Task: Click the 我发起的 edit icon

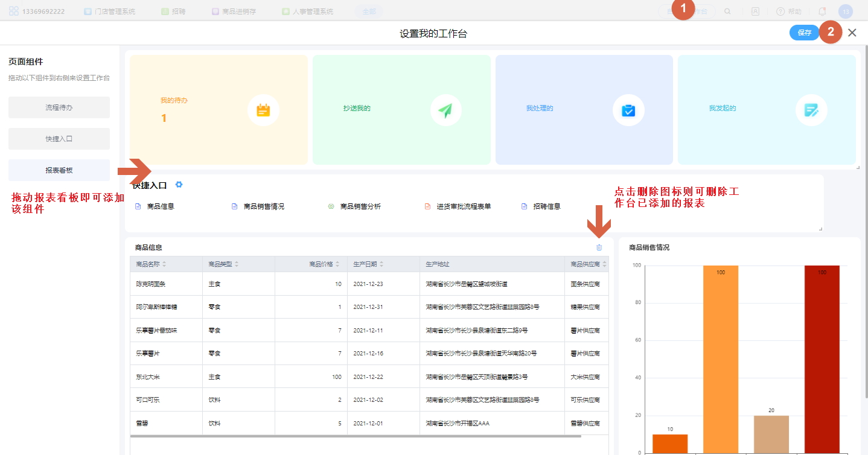Action: (x=811, y=110)
